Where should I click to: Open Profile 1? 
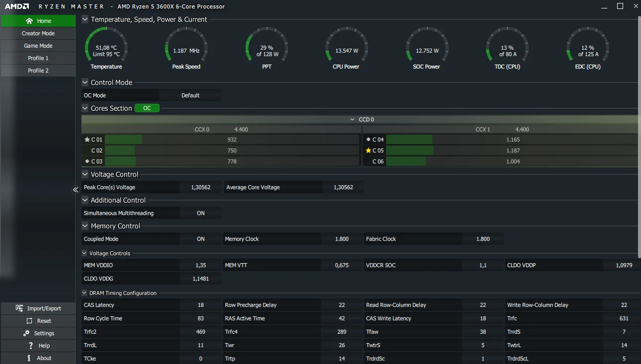pos(38,58)
